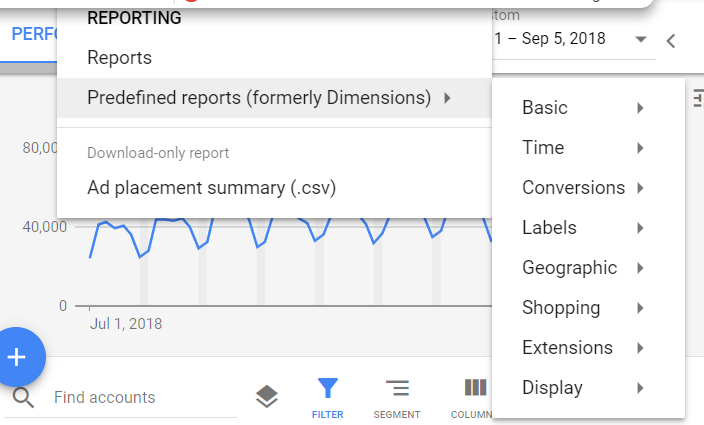Image resolution: width=704 pixels, height=425 pixels.
Task: Open the Segment tool
Action: click(x=397, y=397)
